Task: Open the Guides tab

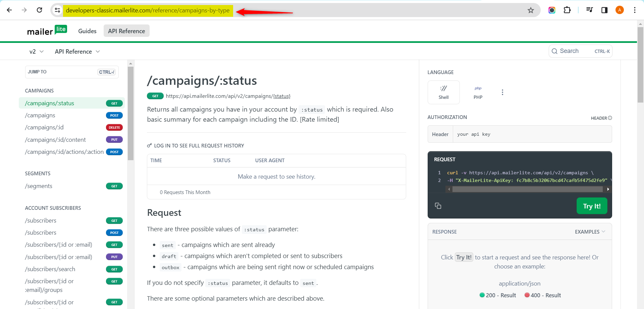Action: [x=87, y=31]
